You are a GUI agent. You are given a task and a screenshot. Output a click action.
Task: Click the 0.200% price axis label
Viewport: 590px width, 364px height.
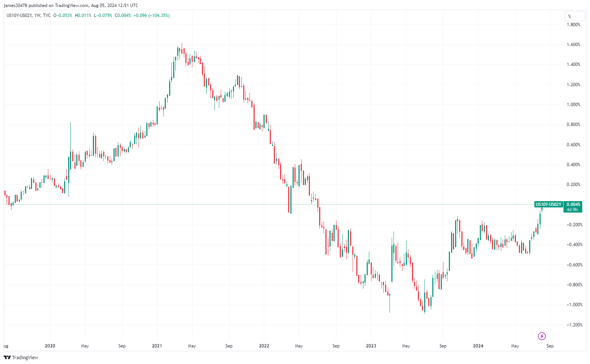point(573,185)
